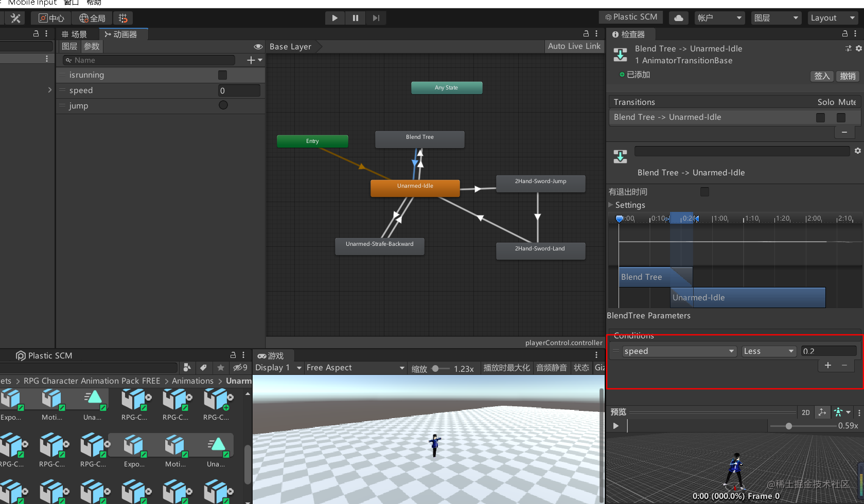
Task: Toggle the 全局 global coordinate mode icon
Action: 92,18
